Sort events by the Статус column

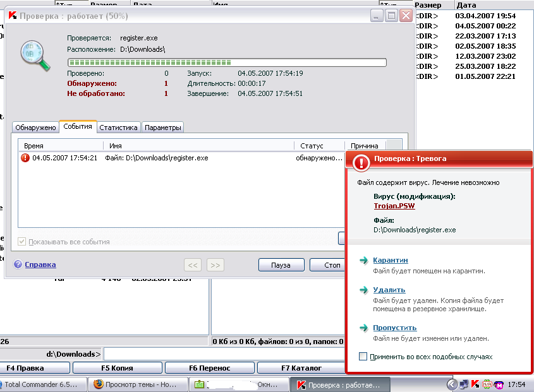click(x=319, y=146)
